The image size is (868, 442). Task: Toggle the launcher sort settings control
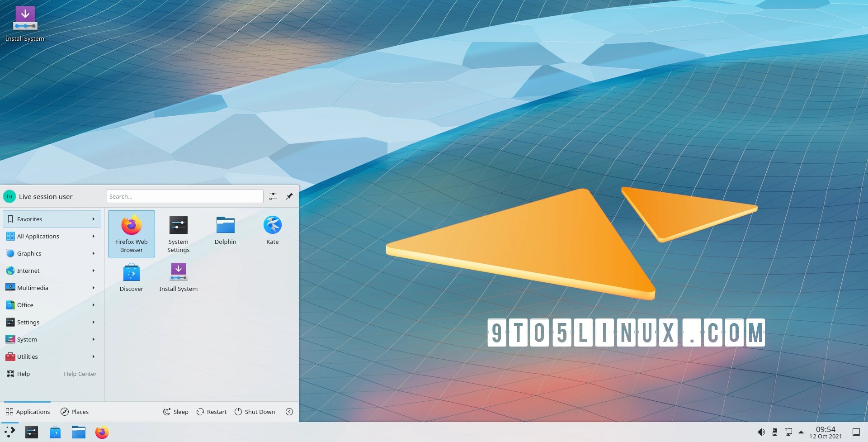[273, 196]
